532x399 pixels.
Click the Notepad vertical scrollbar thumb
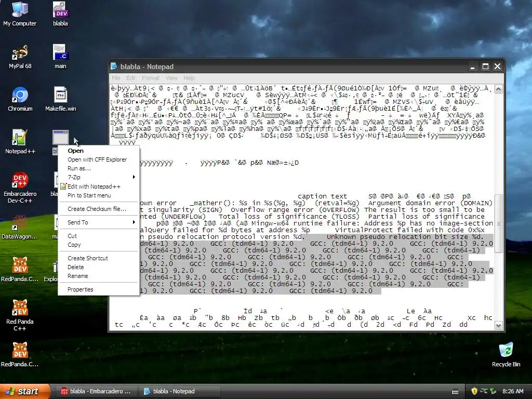[498, 223]
